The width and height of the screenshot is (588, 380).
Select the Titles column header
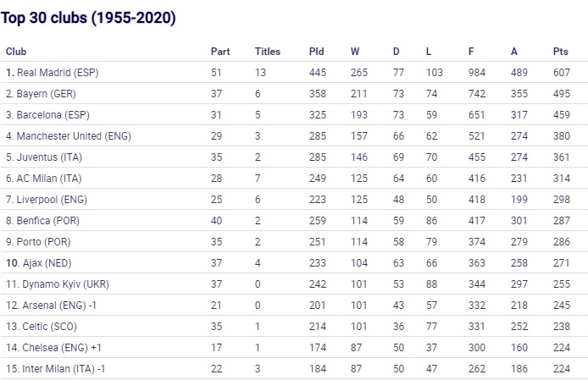[x=268, y=52]
